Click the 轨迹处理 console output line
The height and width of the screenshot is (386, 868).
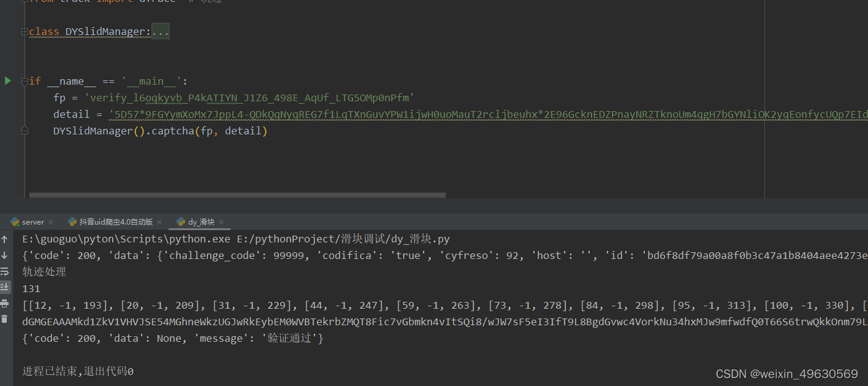tap(44, 272)
